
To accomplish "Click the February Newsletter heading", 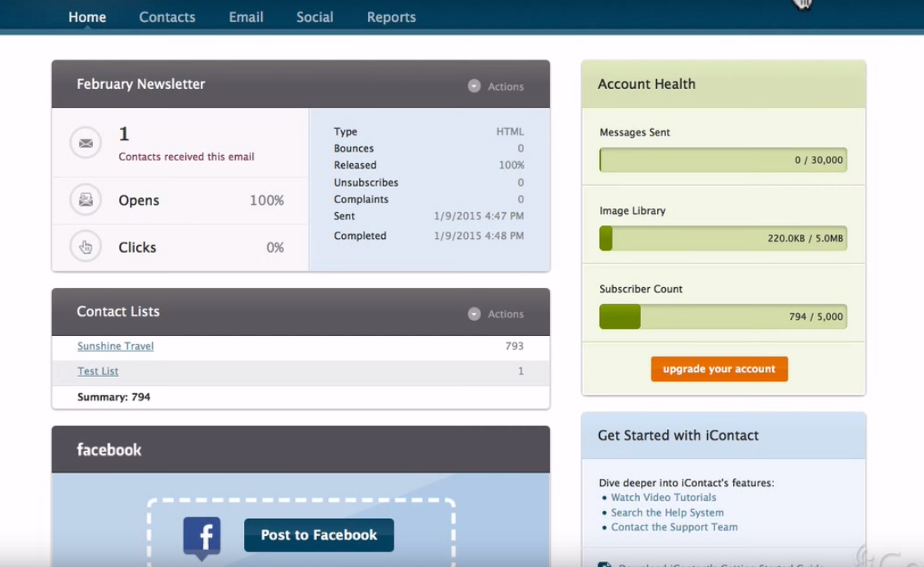I will 141,84.
